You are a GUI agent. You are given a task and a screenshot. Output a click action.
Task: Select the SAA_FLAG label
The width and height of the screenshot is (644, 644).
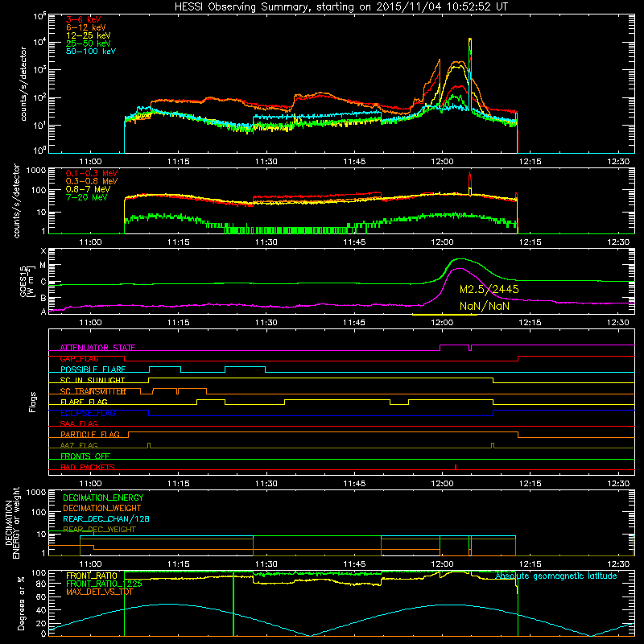[x=79, y=424]
